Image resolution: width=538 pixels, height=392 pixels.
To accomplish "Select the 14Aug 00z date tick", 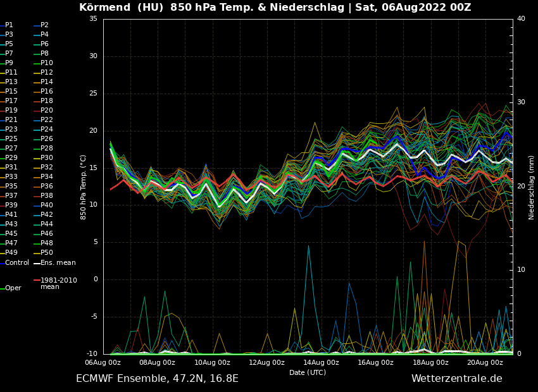I will (321, 362).
